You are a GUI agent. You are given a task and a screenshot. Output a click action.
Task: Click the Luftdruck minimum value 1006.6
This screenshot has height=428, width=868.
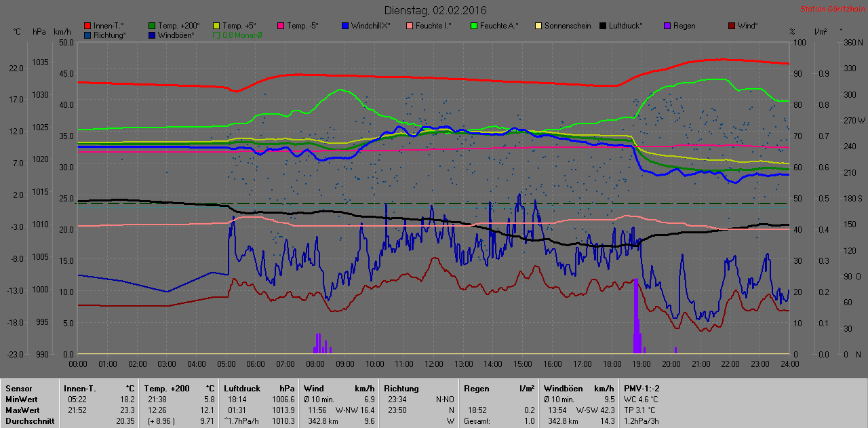tap(282, 400)
